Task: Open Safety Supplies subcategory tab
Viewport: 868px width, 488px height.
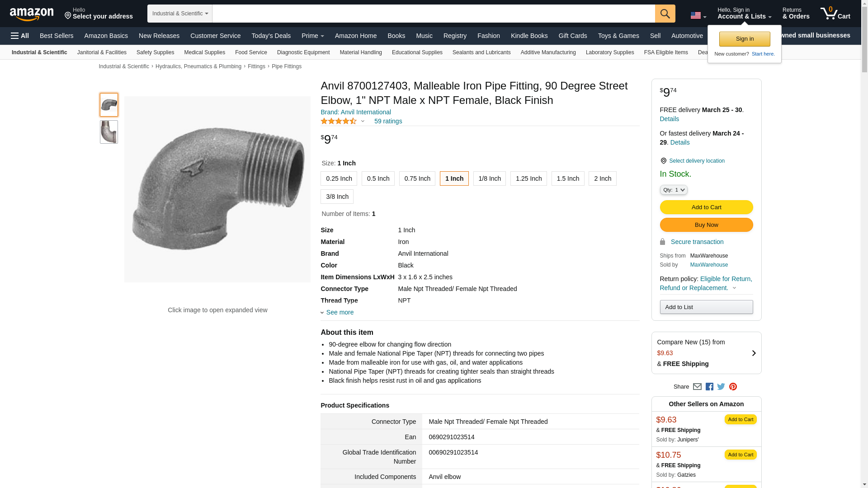Action: click(x=155, y=52)
